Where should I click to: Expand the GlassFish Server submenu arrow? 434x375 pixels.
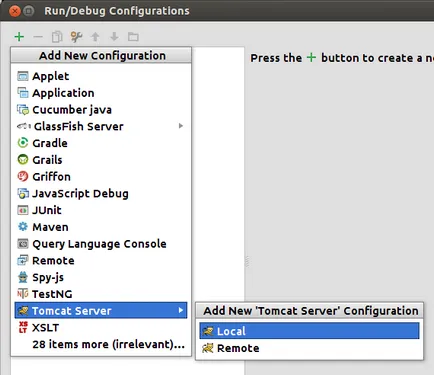(181, 126)
